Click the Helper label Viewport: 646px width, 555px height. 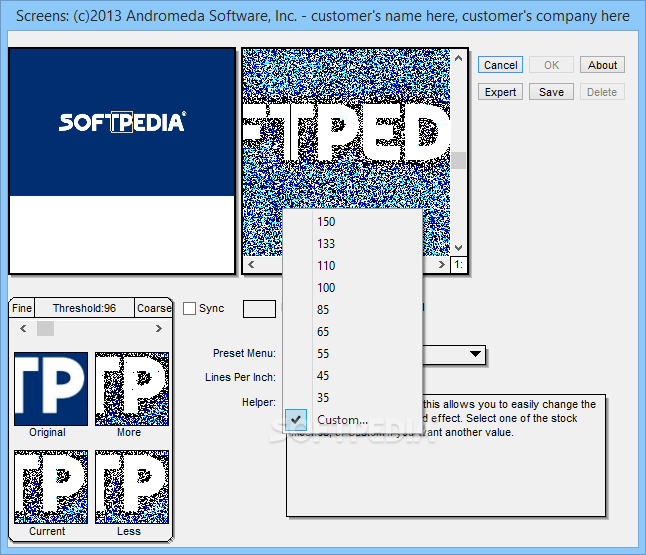(x=259, y=403)
